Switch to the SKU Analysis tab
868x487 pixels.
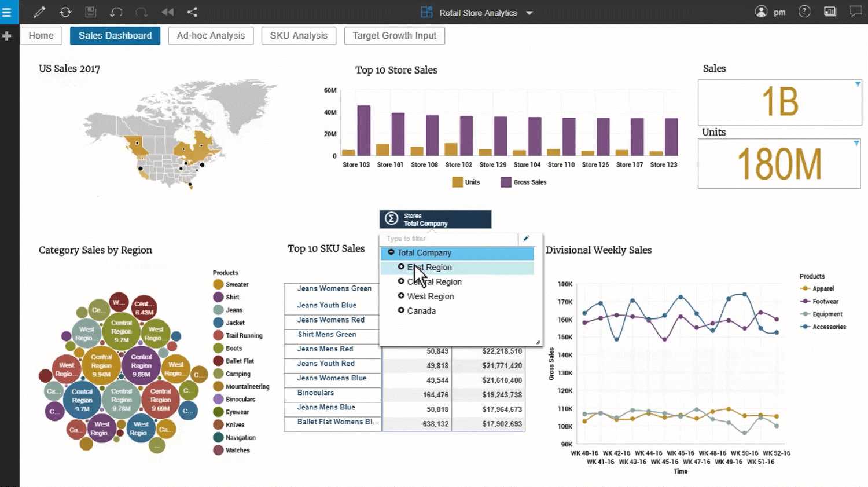tap(299, 35)
